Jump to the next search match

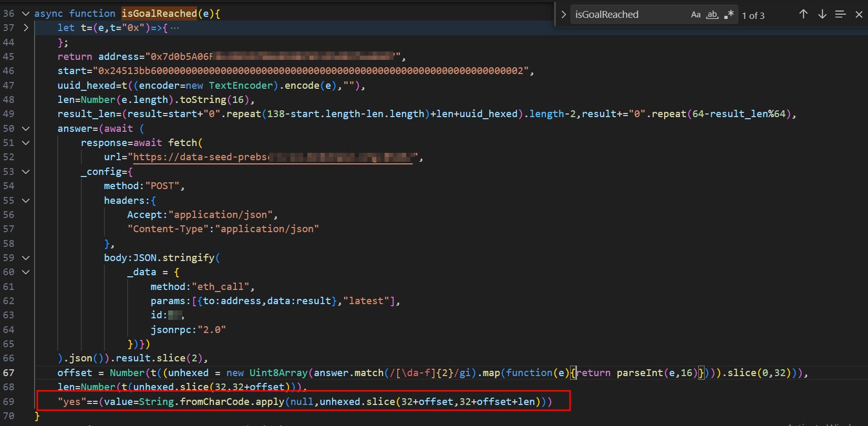tap(822, 14)
